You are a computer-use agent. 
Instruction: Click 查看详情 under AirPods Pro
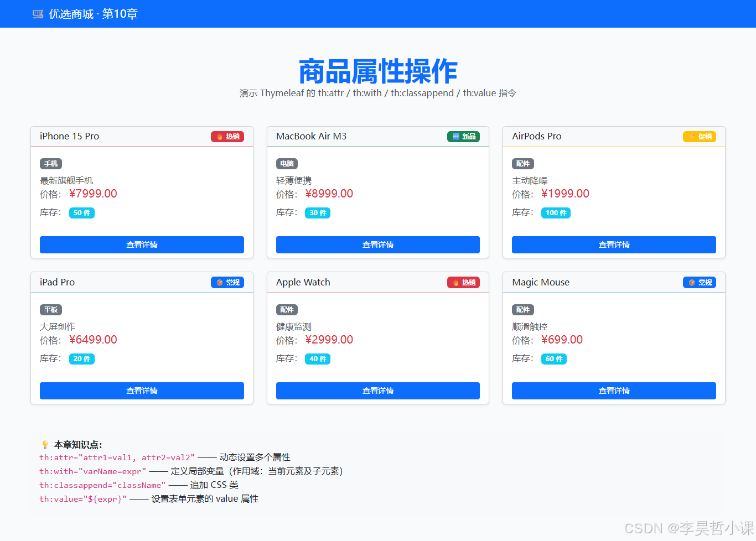point(614,245)
